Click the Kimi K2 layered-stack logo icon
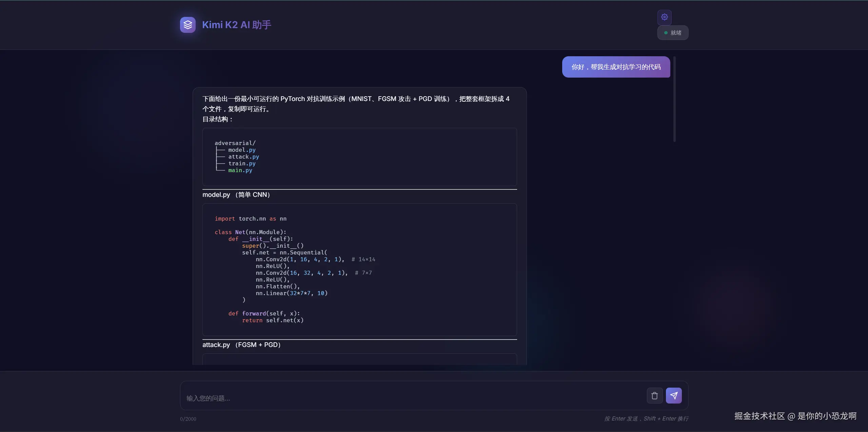 188,25
